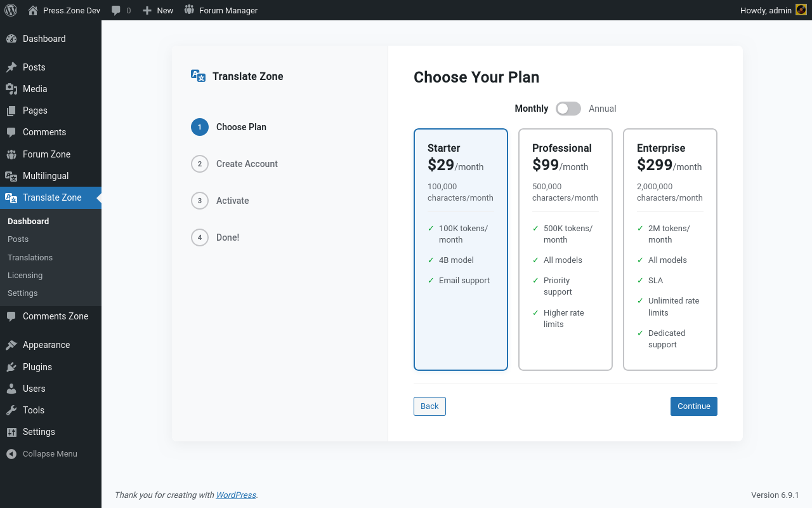Click the Tools wrench icon

coord(11,410)
